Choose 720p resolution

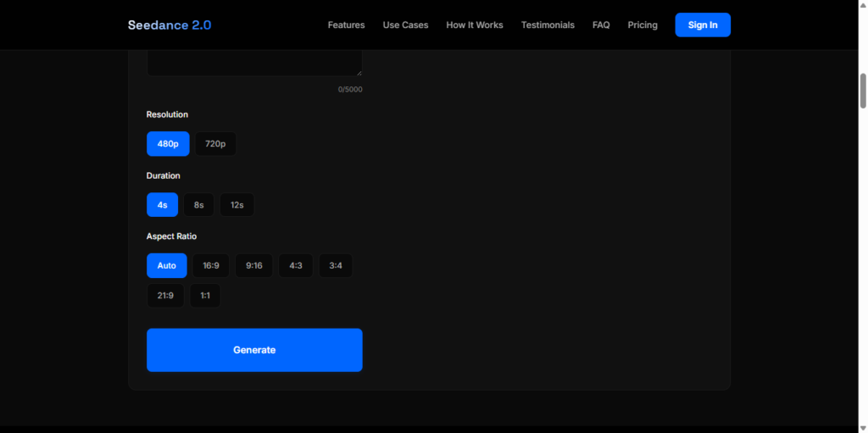215,144
